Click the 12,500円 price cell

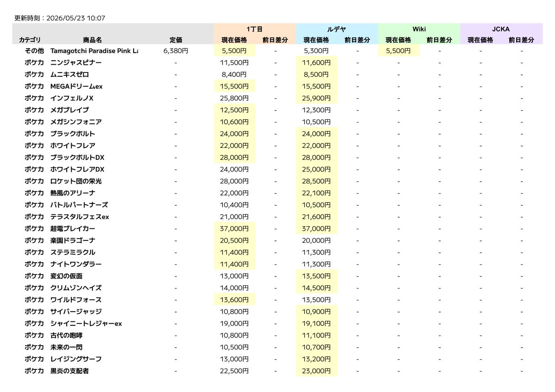point(234,110)
